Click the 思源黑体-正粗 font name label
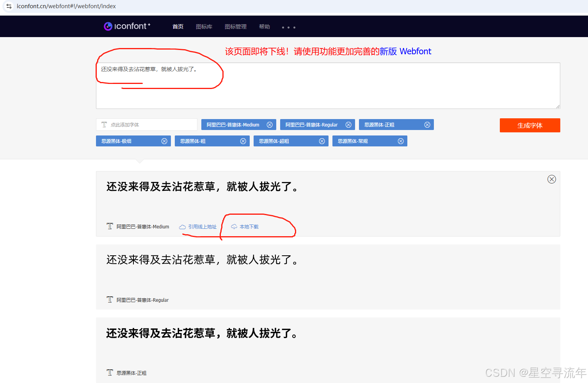 click(x=131, y=373)
